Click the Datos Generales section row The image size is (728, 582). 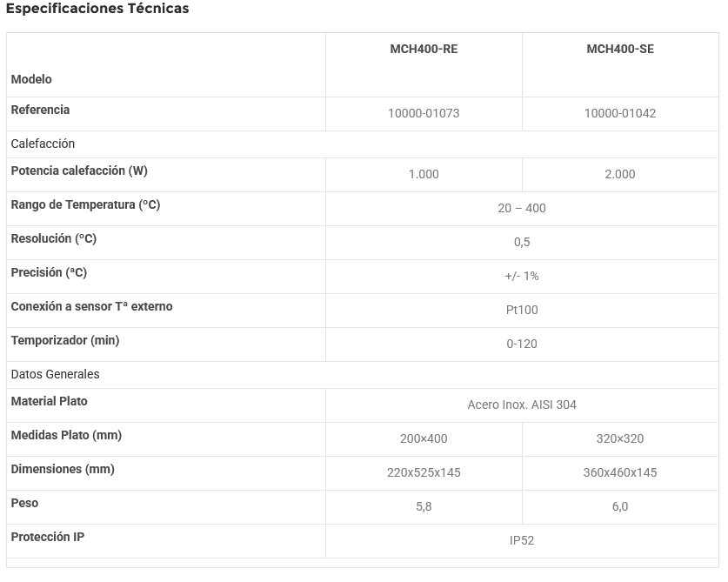click(56, 374)
